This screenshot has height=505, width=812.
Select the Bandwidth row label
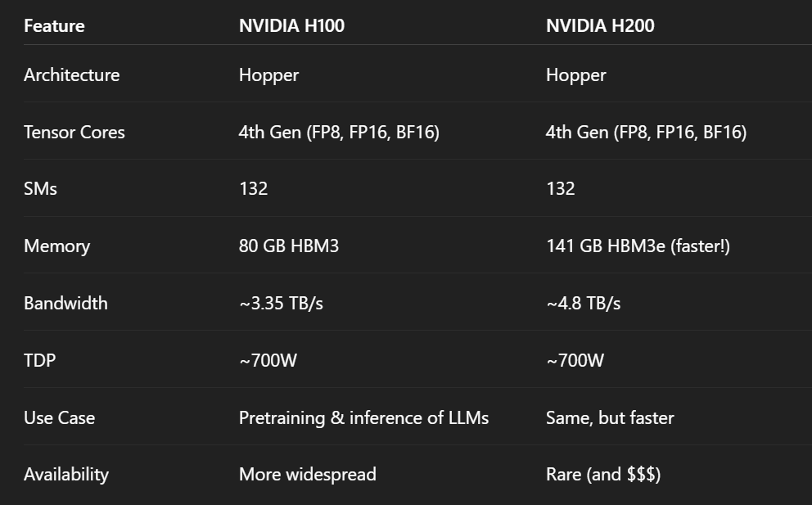point(65,303)
